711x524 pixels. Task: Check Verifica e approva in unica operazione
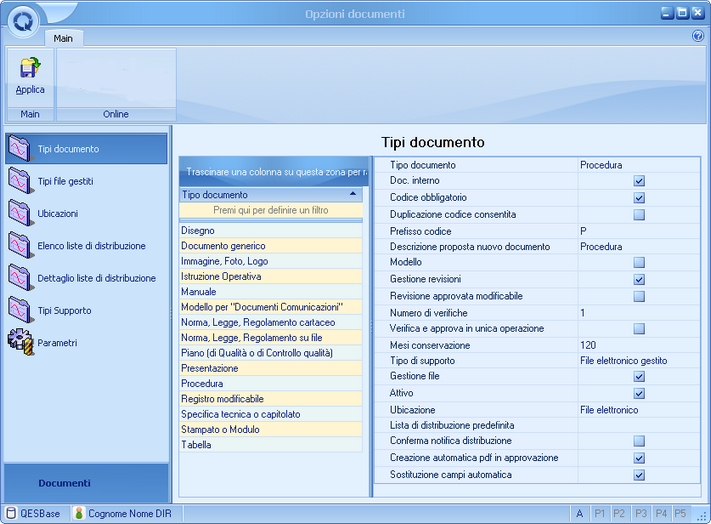tap(639, 329)
